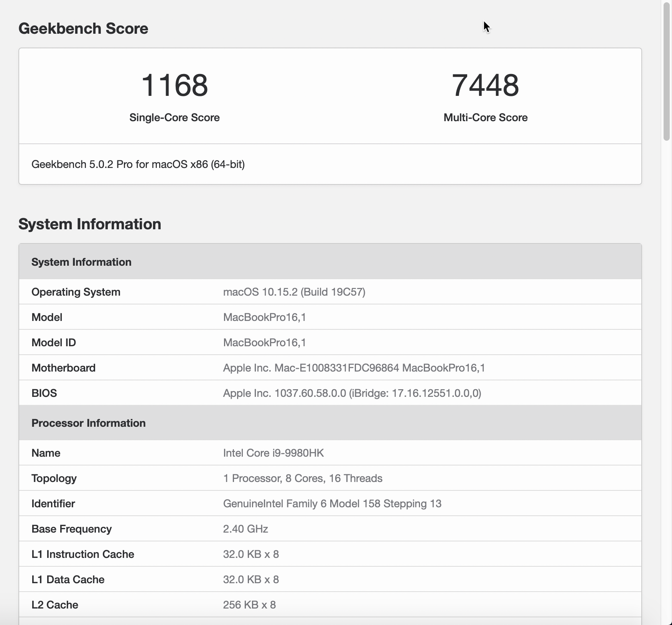
Task: Click the "L1 Instruction Cache" row label
Action: pyautogui.click(x=83, y=554)
